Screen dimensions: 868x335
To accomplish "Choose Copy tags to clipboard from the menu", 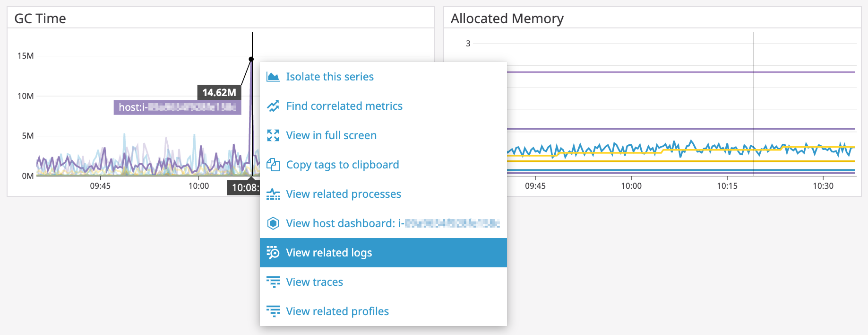I will coord(342,164).
